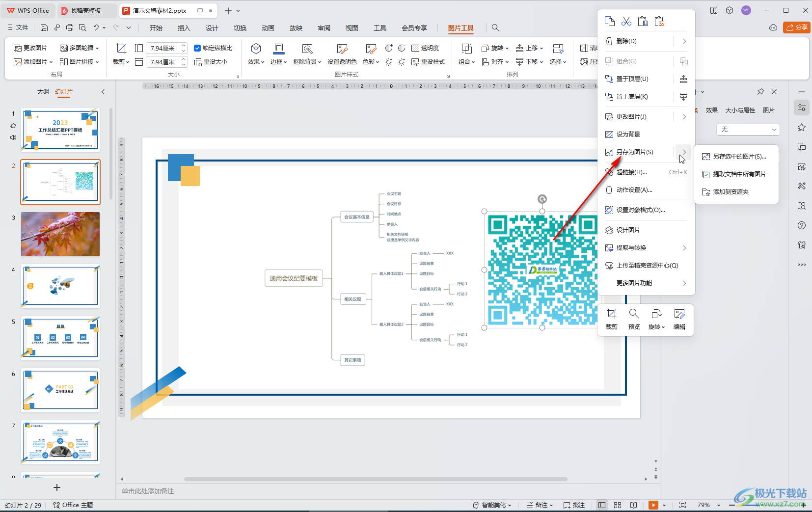This screenshot has height=512, width=812.
Task: Click Smart Beautify (智能美化) in status bar
Action: [x=492, y=505]
